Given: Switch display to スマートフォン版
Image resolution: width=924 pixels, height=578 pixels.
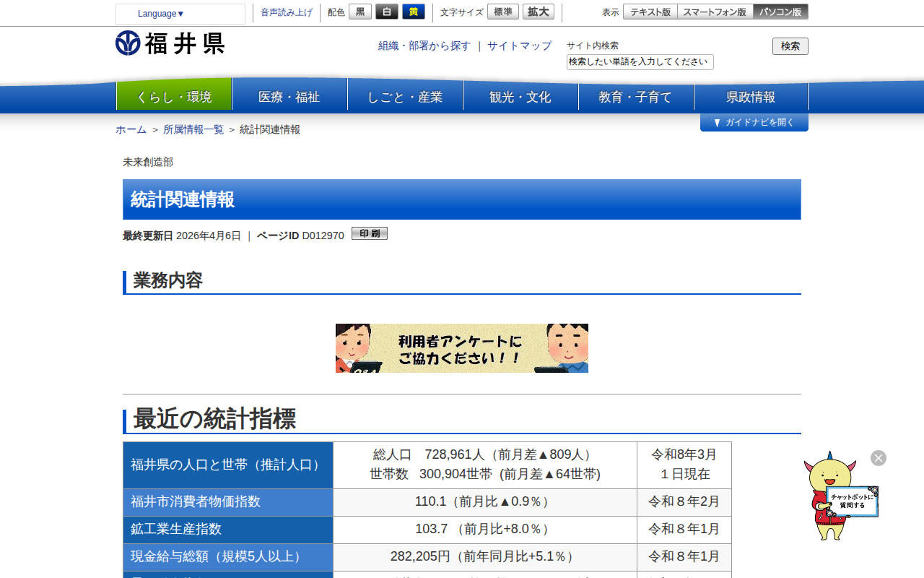Looking at the screenshot, I should coord(715,12).
